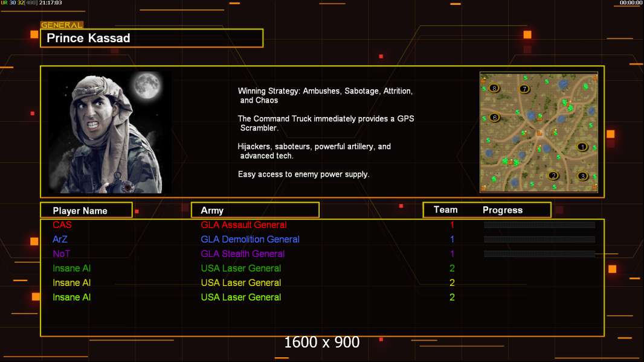The width and height of the screenshot is (644, 362).
Task: Click start position marker 3 on minimap
Action: (582, 176)
